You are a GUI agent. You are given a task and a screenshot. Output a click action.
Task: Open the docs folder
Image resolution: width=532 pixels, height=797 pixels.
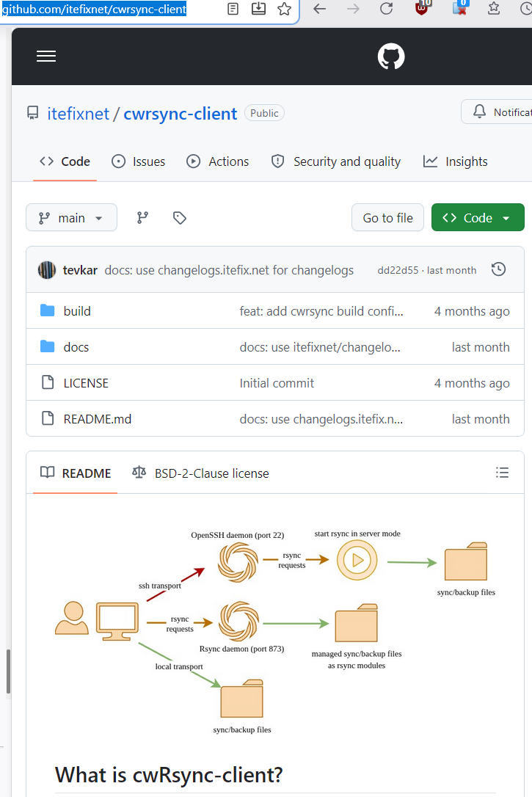click(76, 346)
